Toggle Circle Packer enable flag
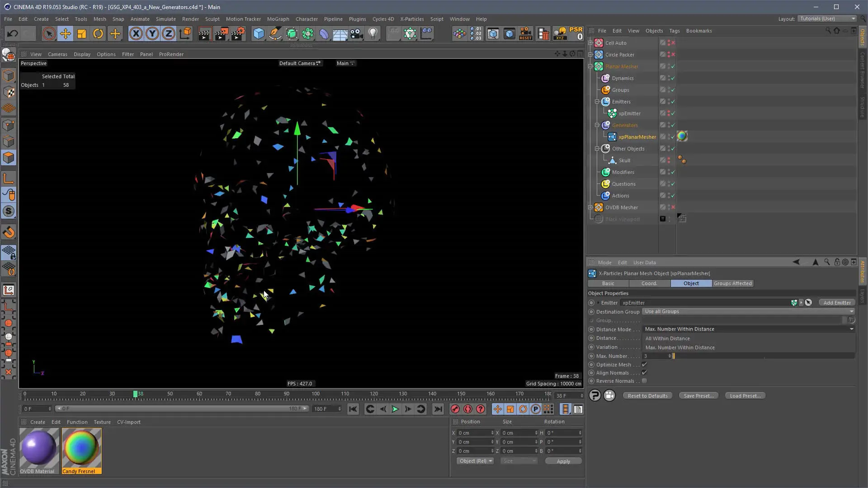Viewport: 868px width, 488px height. point(673,55)
